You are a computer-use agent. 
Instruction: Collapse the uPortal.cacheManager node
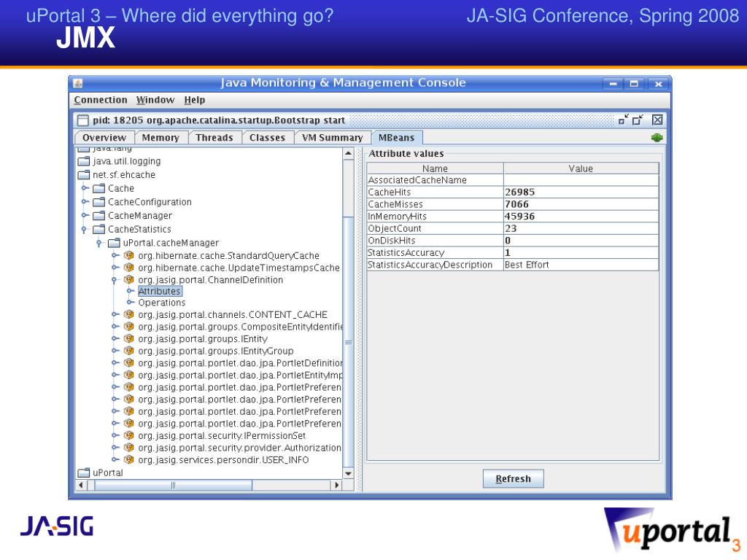99,244
